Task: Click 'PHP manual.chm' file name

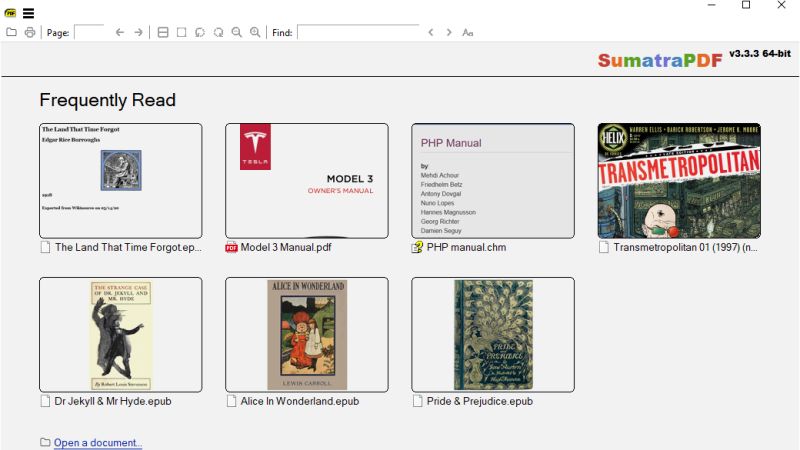Action: (x=466, y=247)
